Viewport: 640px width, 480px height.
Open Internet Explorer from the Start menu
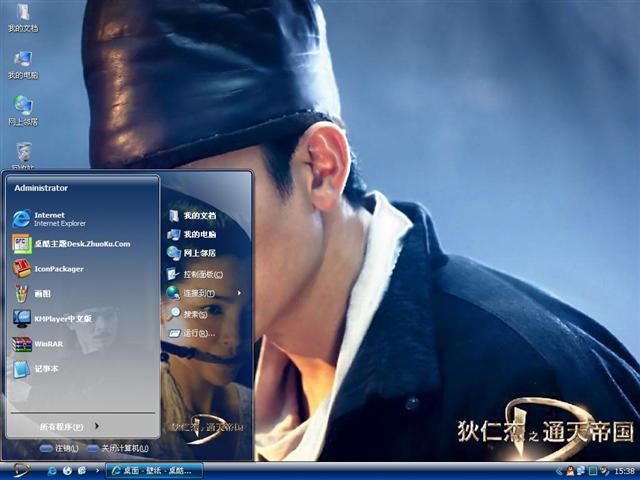coord(50,218)
